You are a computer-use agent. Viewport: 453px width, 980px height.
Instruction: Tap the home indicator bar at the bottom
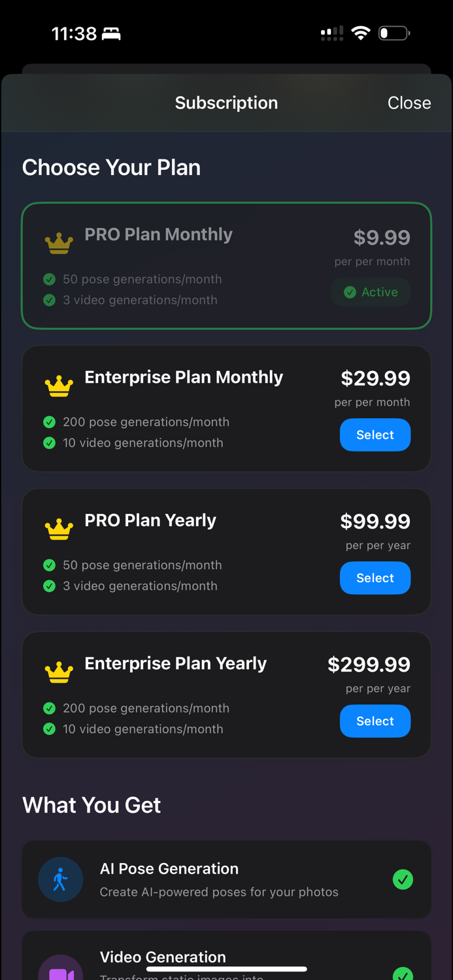coord(226,969)
